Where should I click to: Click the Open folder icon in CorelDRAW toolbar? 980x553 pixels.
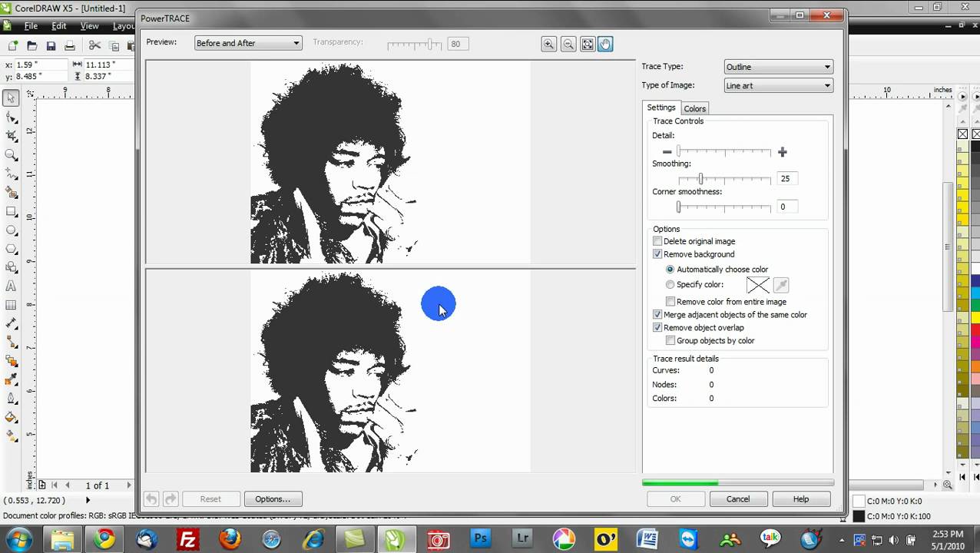point(32,46)
